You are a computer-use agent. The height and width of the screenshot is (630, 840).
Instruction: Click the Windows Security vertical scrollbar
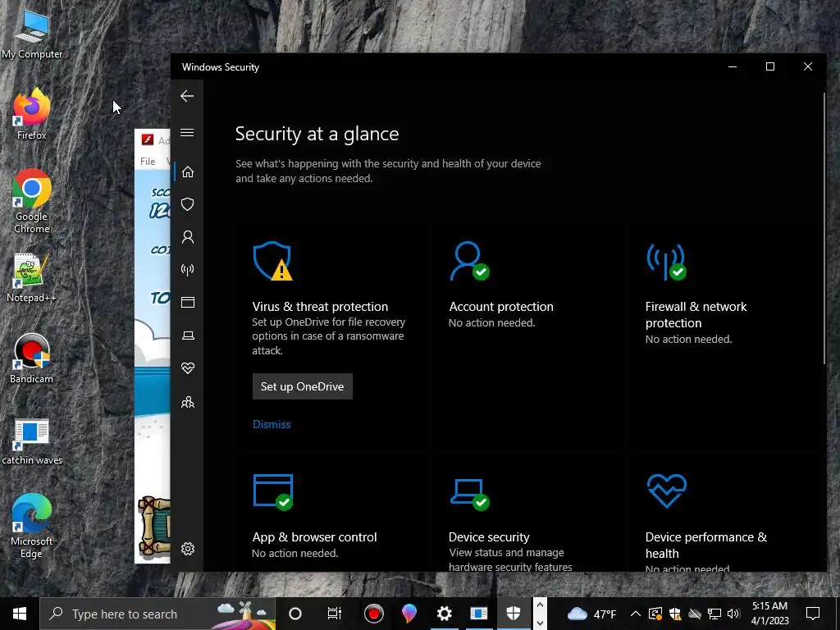[x=824, y=229]
